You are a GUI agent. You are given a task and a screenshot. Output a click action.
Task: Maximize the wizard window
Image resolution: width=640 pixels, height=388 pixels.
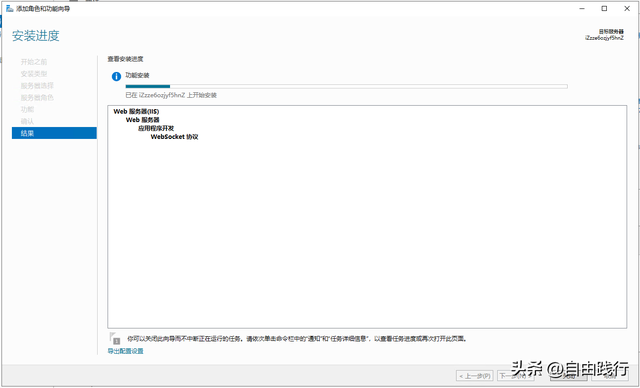(x=604, y=9)
